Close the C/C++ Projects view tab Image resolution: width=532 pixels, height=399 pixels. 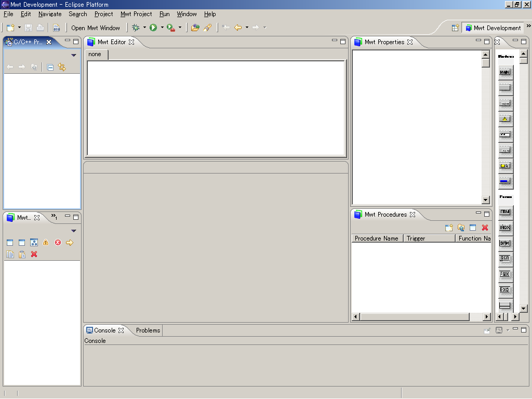pos(49,42)
